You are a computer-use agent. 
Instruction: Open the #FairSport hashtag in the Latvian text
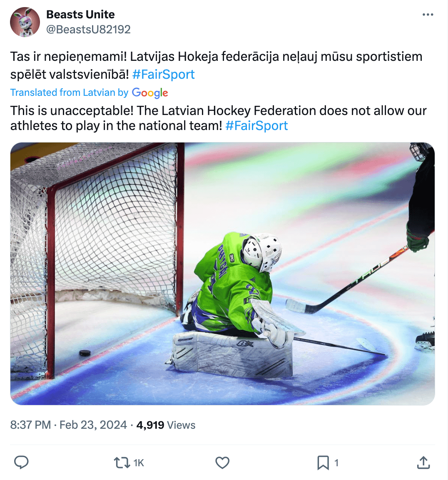163,74
